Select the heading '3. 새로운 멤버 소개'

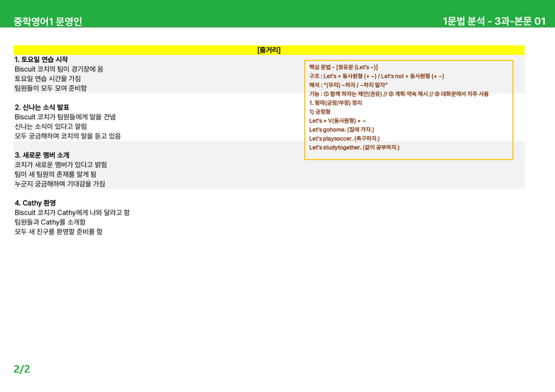(42, 154)
